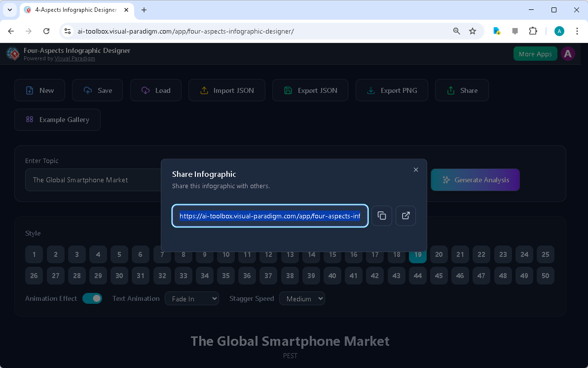This screenshot has height=368, width=588.
Task: Select the Save infographic icon
Action: coord(86,90)
